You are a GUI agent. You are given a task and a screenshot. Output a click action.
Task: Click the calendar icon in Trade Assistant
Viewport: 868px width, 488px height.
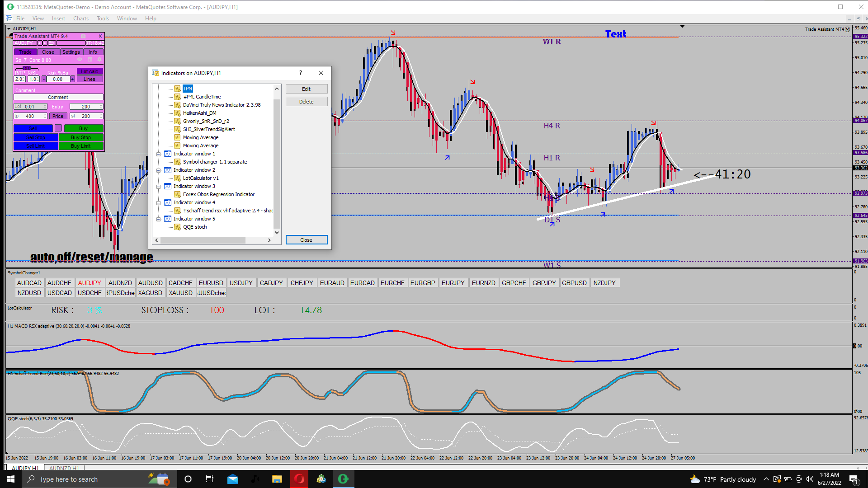point(90,59)
